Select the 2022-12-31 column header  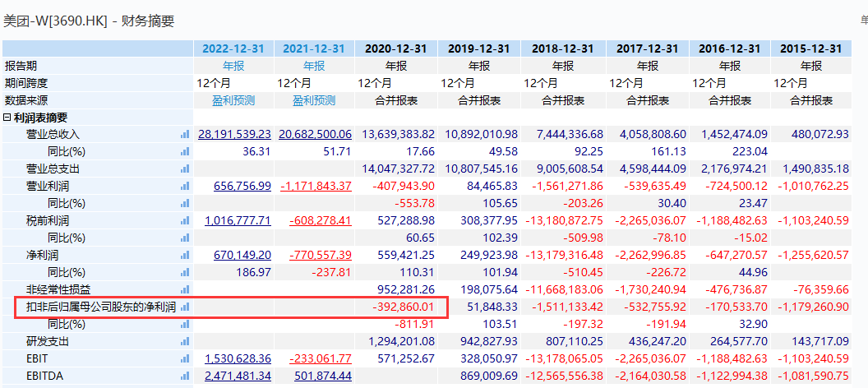(233, 48)
